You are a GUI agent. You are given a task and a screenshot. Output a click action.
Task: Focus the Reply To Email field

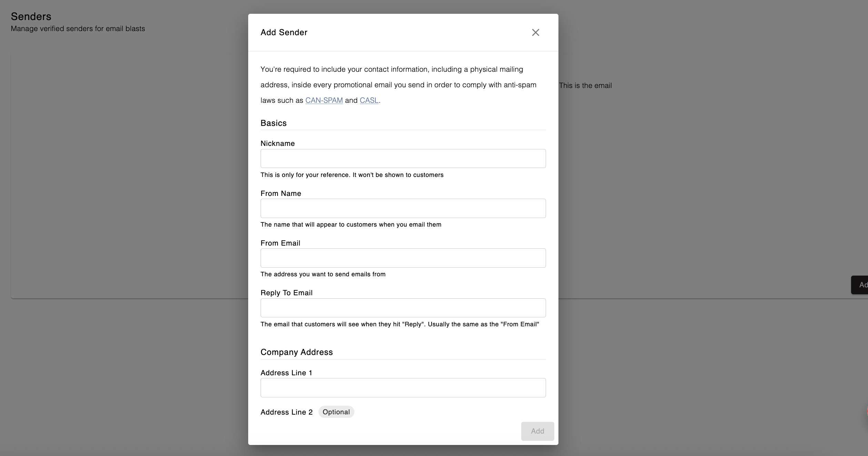click(403, 308)
